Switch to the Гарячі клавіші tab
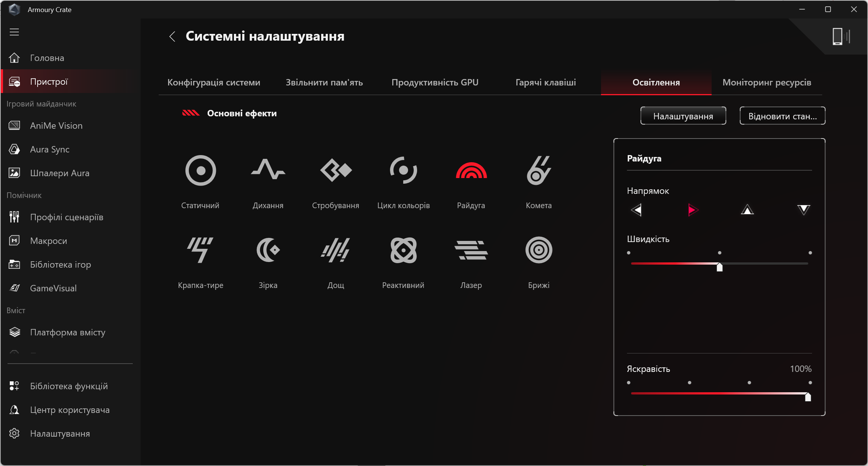 545,82
